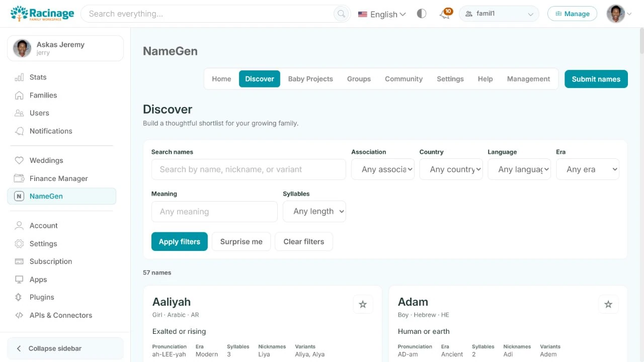644x362 pixels.
Task: Click the Settings gear icon in sidebar
Action: (19, 244)
